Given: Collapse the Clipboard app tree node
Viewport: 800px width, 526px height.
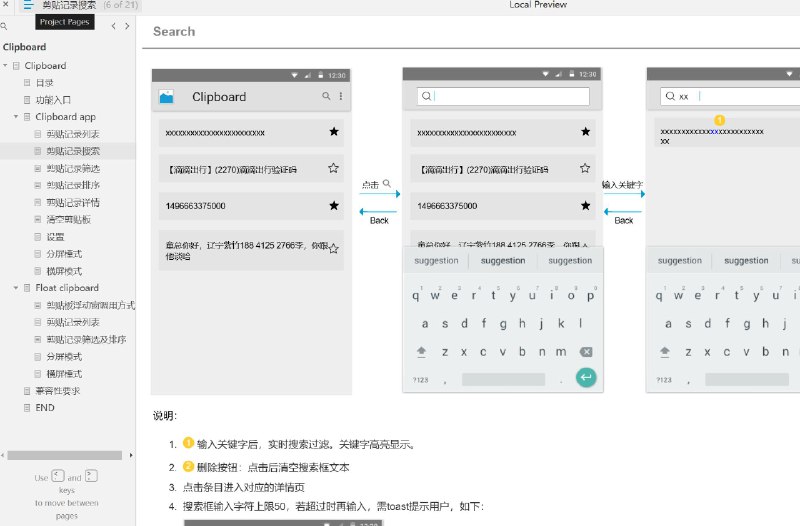Looking at the screenshot, I should coord(16,117).
